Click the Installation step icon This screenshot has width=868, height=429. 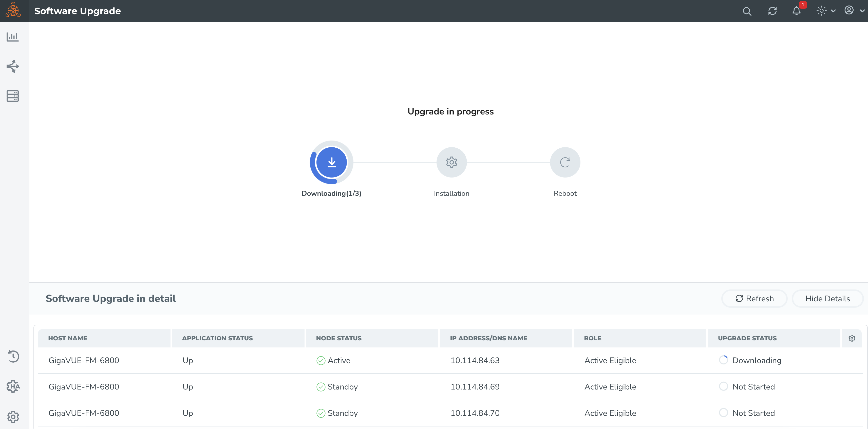(451, 162)
